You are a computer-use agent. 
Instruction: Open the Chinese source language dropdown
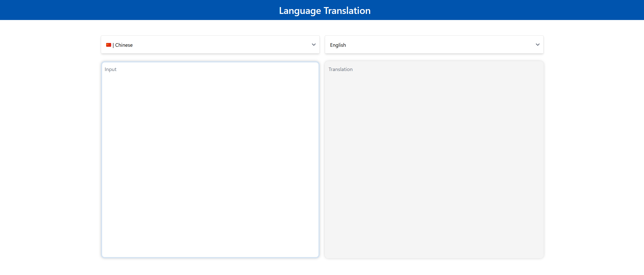point(210,45)
